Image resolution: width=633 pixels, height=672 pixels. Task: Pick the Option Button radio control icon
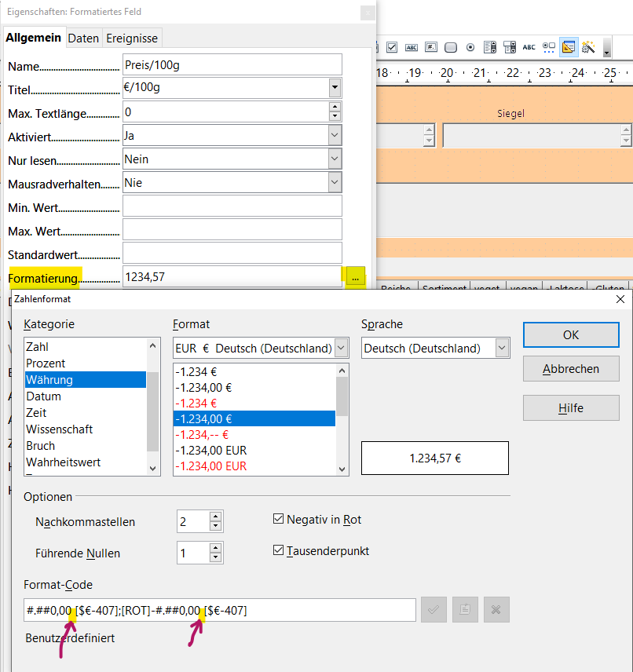point(470,47)
